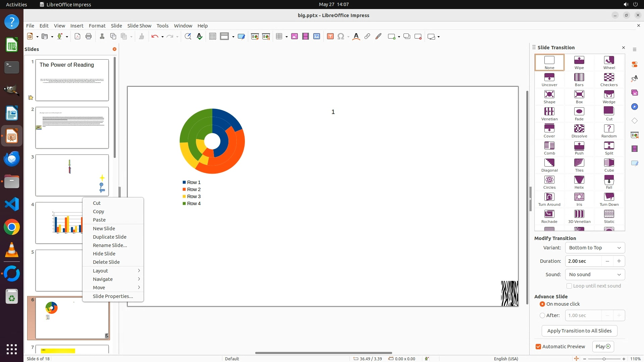Viewport: 644px width, 362px height.
Task: Expand the Sound dropdown
Action: coord(595,275)
